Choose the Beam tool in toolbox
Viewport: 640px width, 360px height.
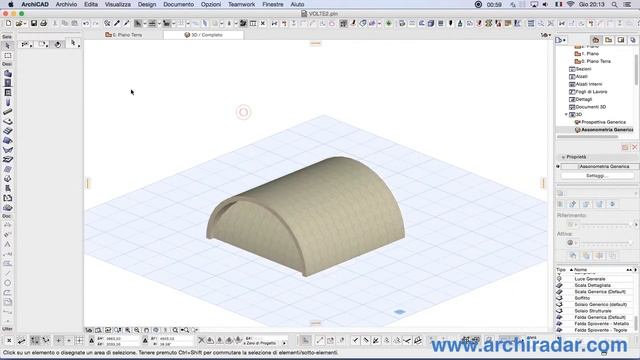pos(7,112)
